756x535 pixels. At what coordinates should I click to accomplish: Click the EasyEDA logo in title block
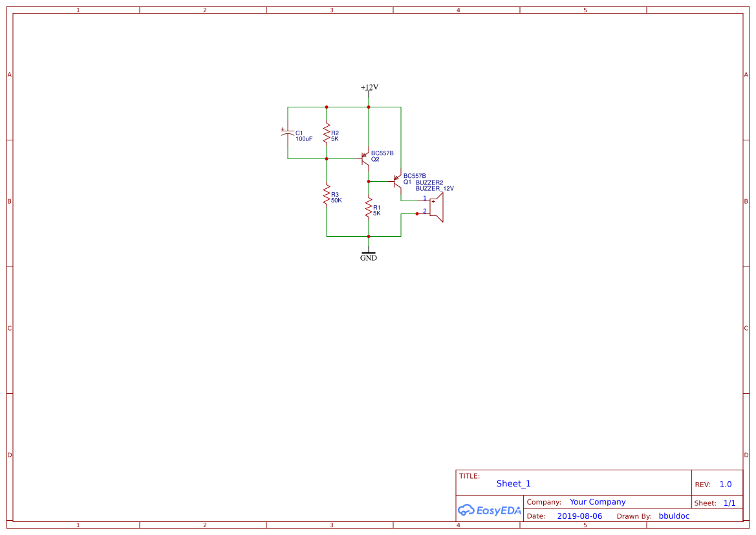pyautogui.click(x=490, y=510)
